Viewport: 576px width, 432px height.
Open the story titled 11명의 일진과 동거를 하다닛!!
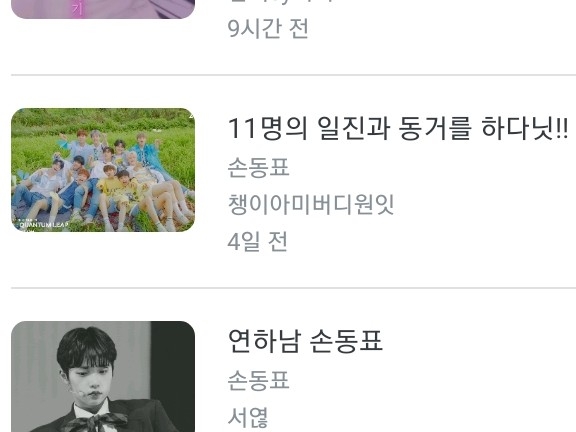398,128
